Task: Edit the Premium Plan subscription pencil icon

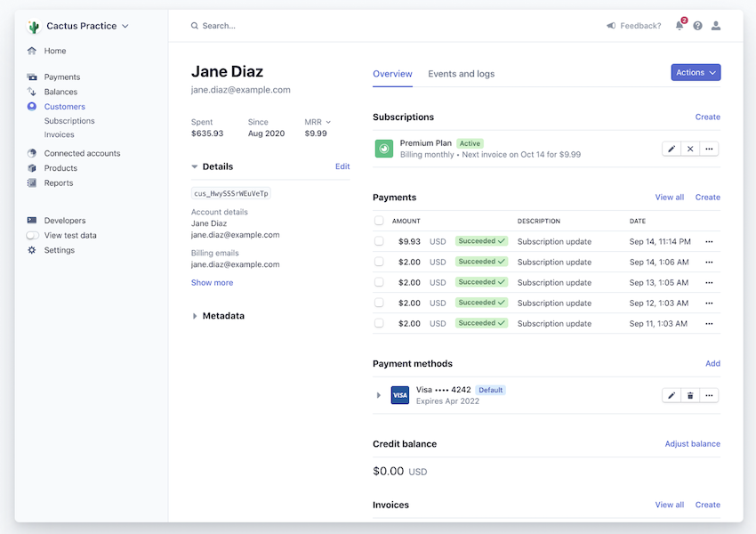Action: pyautogui.click(x=672, y=148)
